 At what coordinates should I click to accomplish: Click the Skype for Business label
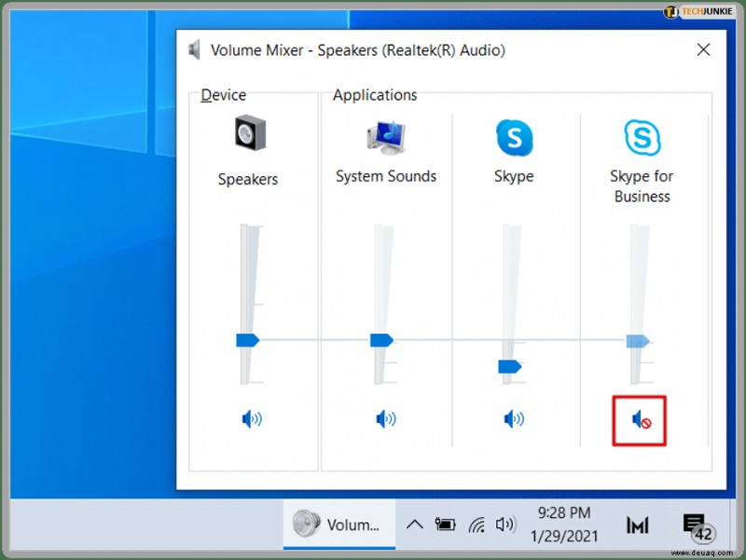pos(642,186)
